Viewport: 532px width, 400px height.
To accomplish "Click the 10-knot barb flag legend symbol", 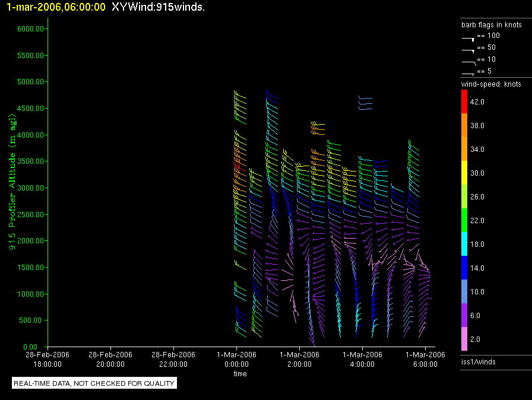I will (468, 61).
